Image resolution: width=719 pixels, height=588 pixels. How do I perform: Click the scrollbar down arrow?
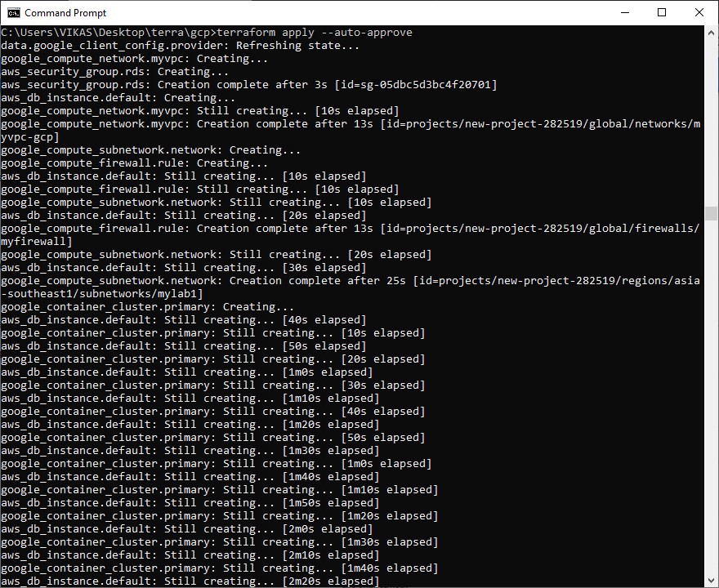(711, 580)
